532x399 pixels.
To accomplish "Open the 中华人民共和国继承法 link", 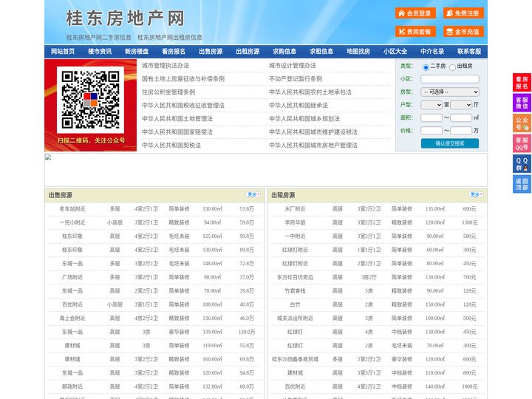I will point(299,105).
